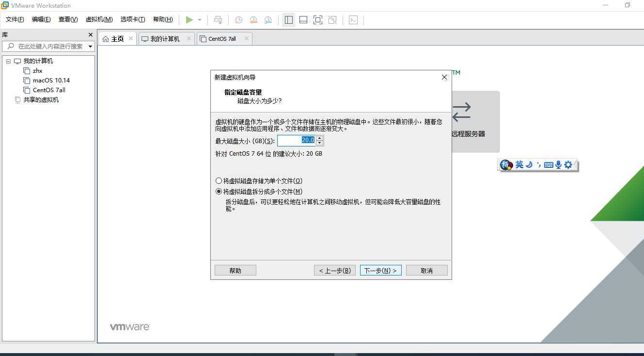Screen dimensions: 644x356
Task: Open the 帮助(H) menu
Action: 163,19
